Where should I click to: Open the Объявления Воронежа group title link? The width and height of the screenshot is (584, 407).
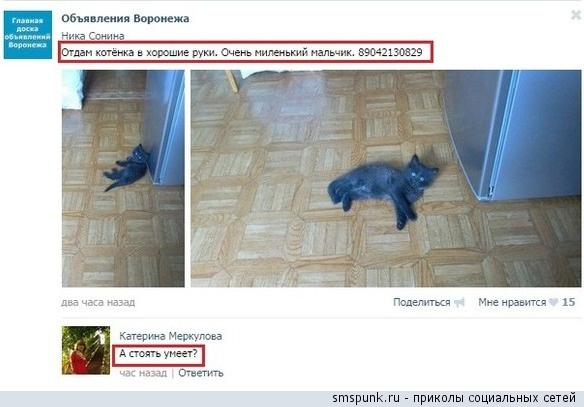tap(125, 19)
